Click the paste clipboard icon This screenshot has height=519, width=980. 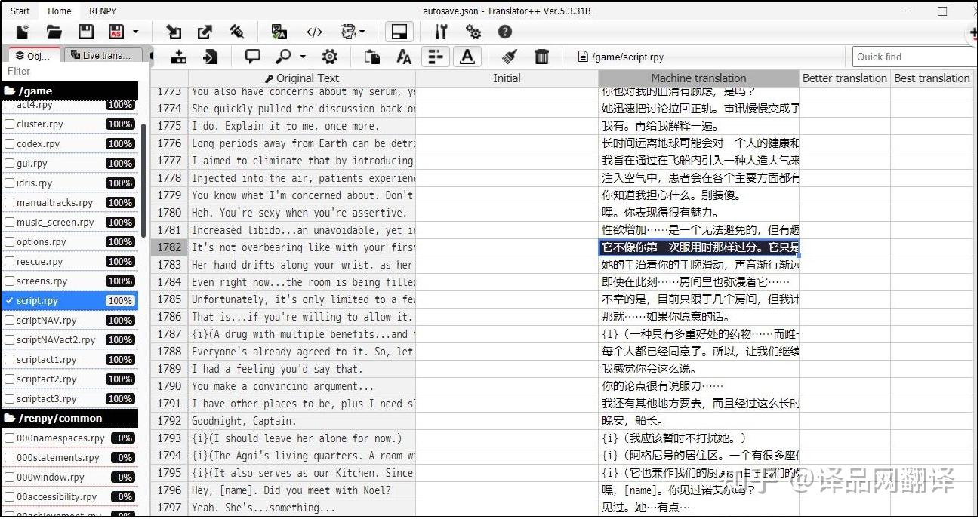(x=371, y=56)
